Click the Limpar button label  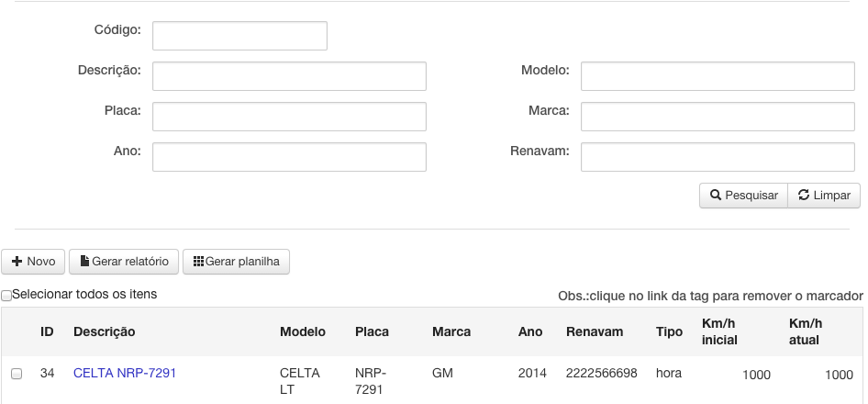click(x=832, y=195)
